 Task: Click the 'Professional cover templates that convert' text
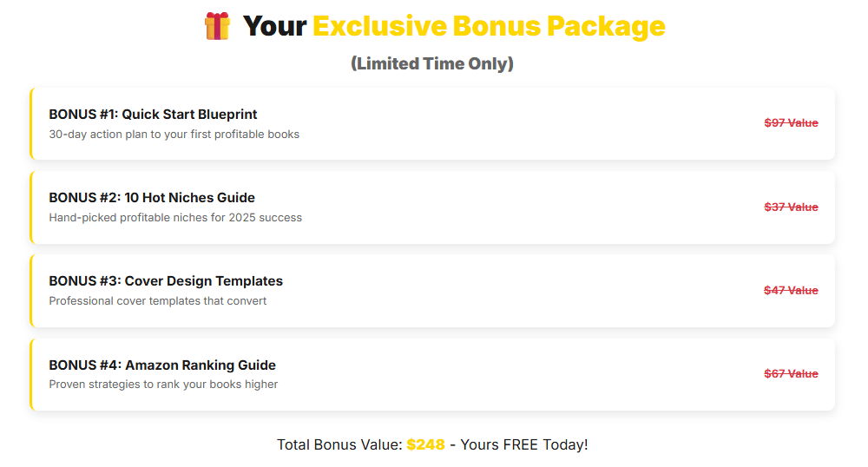[157, 301]
